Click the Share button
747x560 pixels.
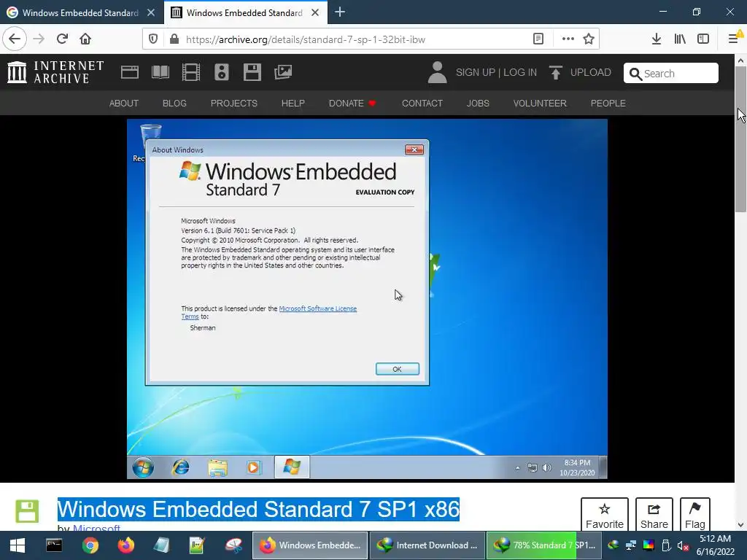pyautogui.click(x=654, y=516)
